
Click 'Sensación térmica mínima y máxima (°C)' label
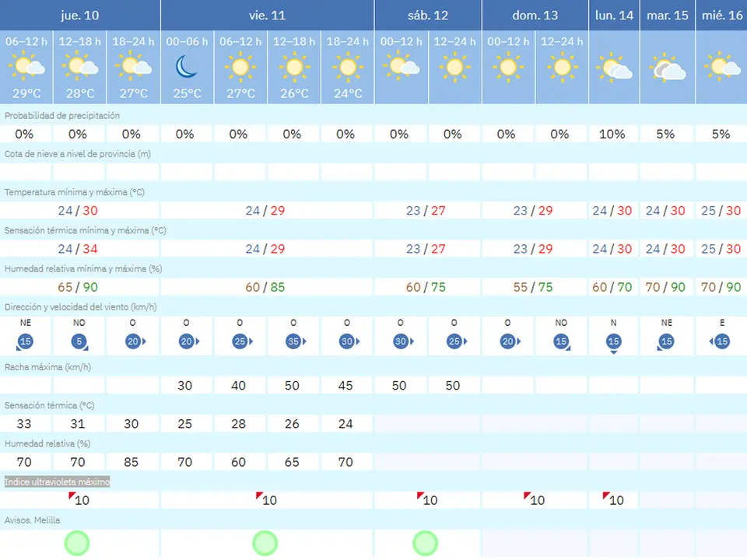click(x=86, y=230)
